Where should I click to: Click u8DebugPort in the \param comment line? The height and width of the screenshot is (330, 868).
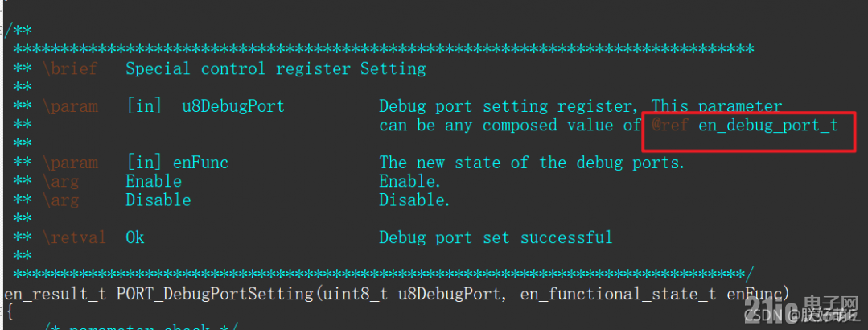[233, 106]
